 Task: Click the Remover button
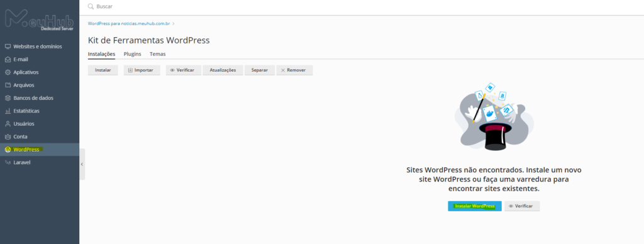294,70
